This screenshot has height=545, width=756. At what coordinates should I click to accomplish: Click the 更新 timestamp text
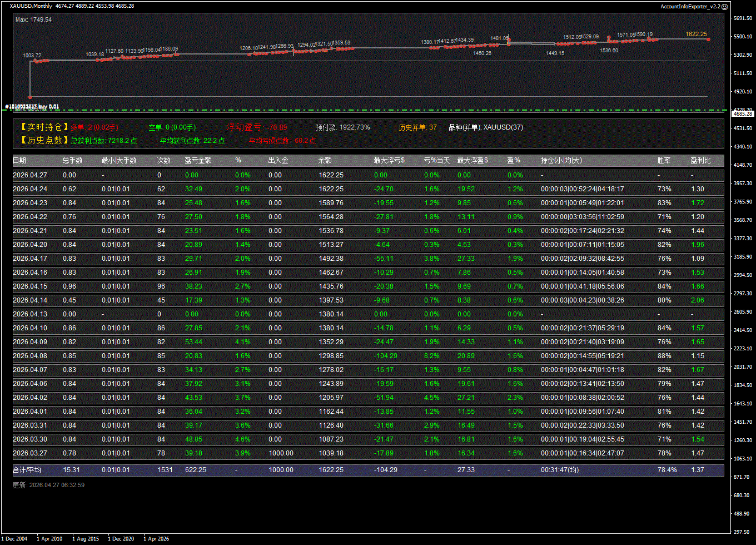coord(48,485)
